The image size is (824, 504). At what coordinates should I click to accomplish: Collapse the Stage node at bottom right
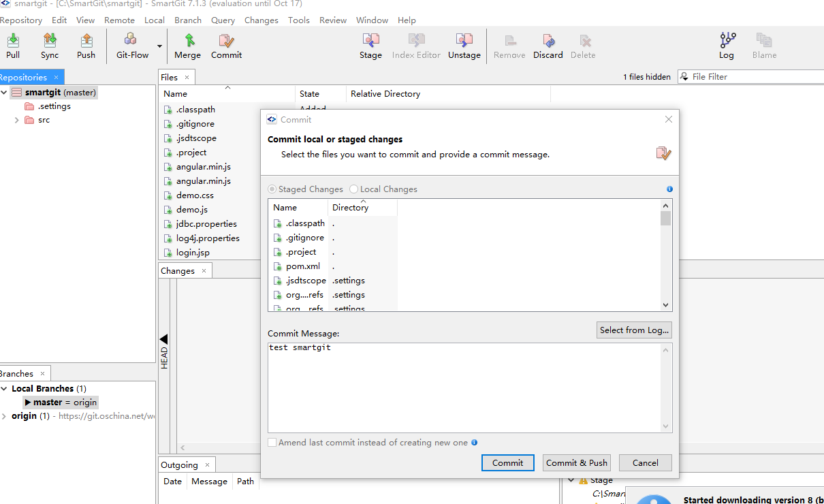coord(571,480)
